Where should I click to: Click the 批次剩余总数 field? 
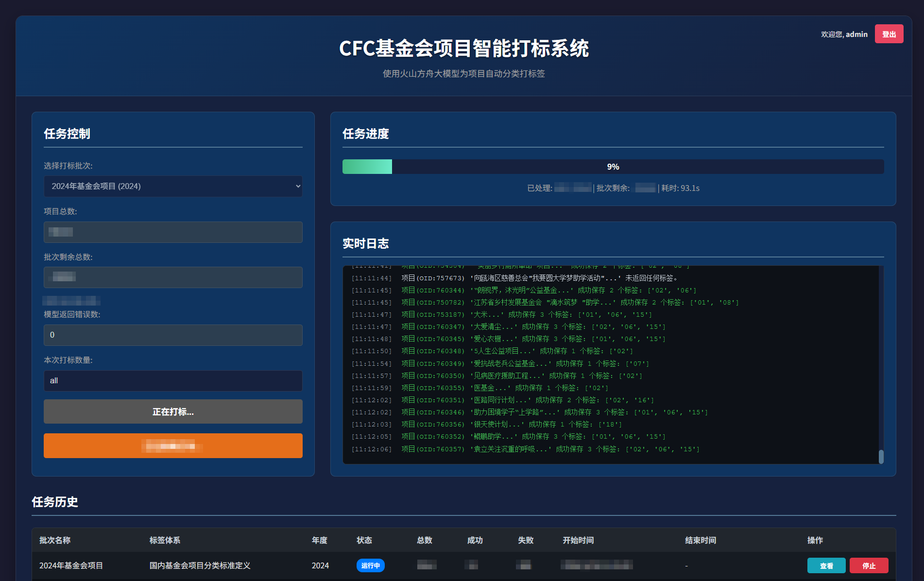tap(173, 277)
